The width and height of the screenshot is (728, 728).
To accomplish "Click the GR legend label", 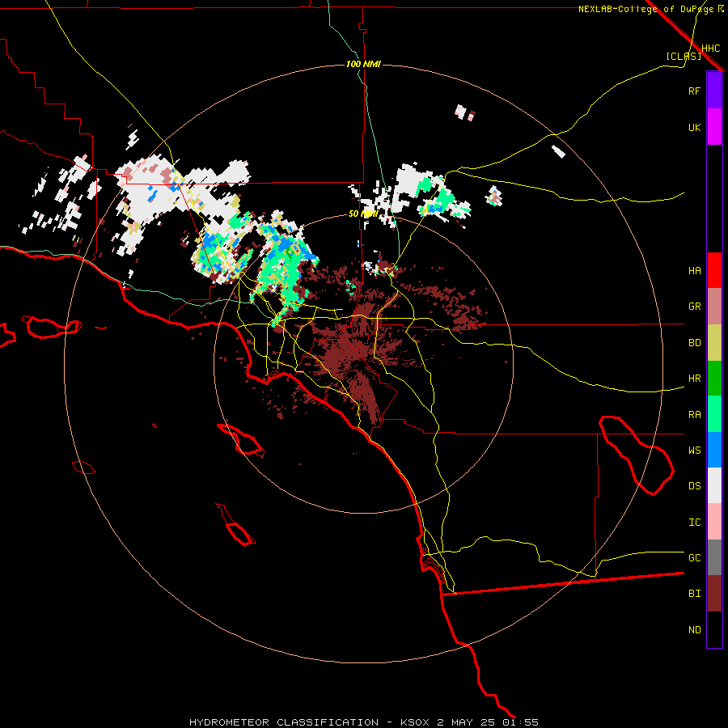I will (694, 307).
